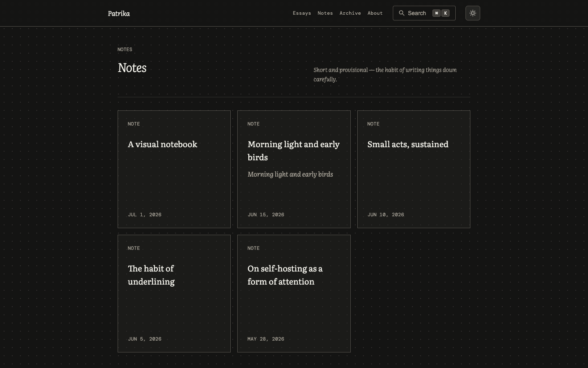Click the K key hint badge
Screen dimensions: 588x368
[x=445, y=13]
